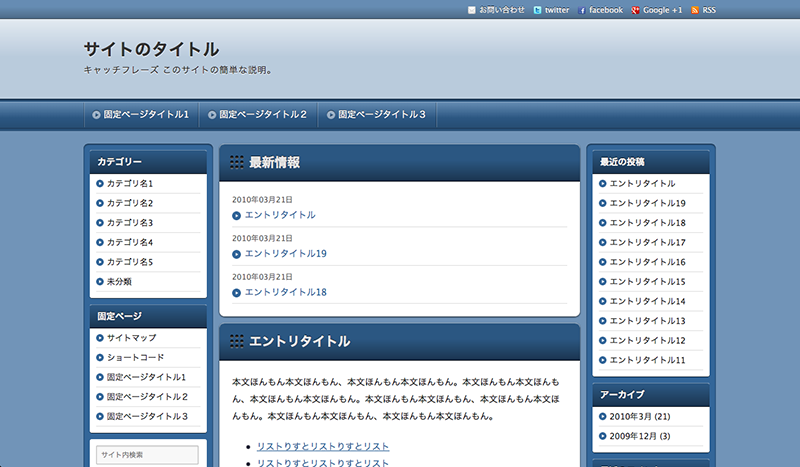Click the grid icon beside エントリタイトル heading
Image resolution: width=800 pixels, height=467 pixels.
click(x=237, y=341)
